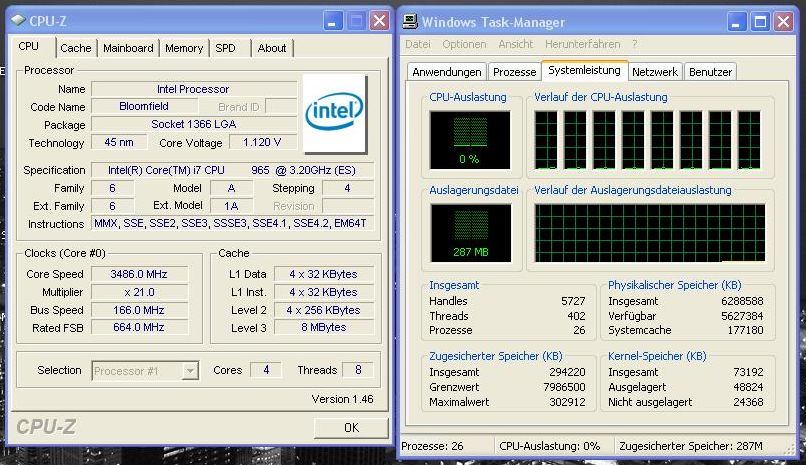
Task: Switch to the Cache tab in CPU-Z
Action: tap(76, 48)
